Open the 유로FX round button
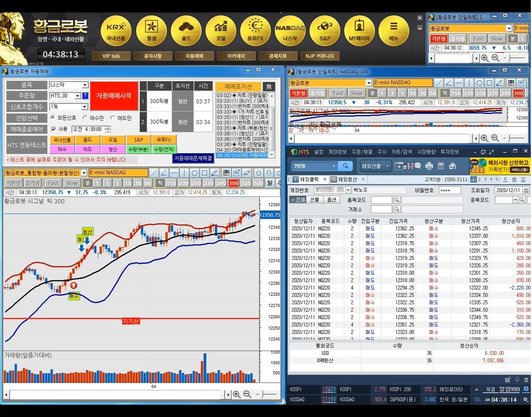The height and width of the screenshot is (417, 532). pyautogui.click(x=255, y=31)
